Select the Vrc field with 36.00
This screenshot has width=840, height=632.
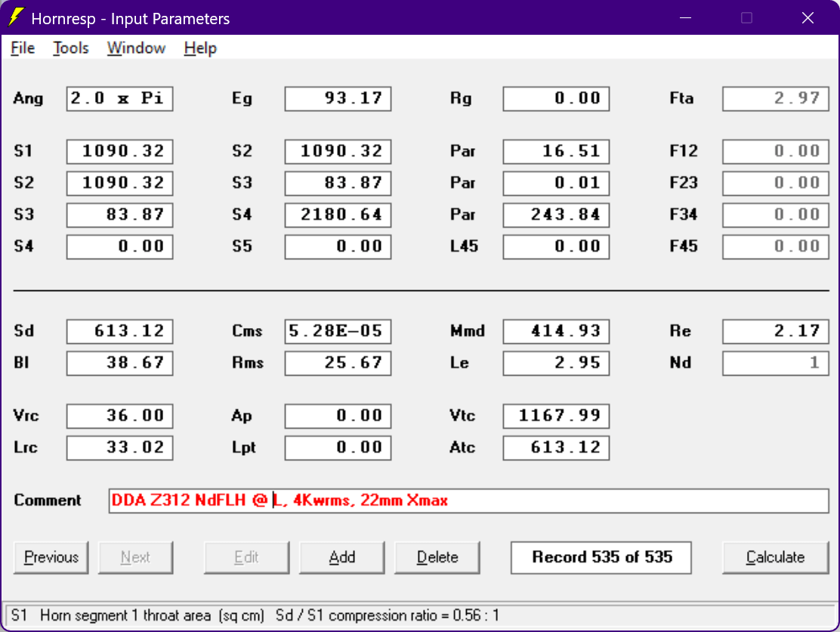(x=119, y=416)
